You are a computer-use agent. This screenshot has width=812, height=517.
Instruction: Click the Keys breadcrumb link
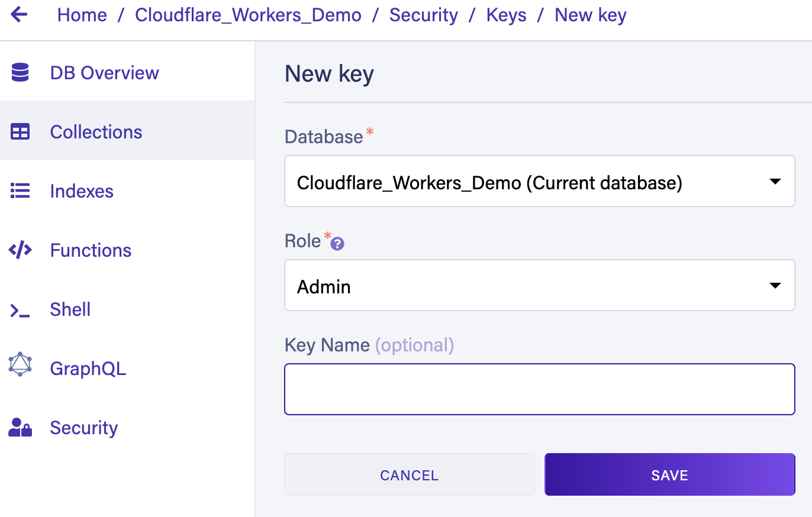click(x=507, y=15)
